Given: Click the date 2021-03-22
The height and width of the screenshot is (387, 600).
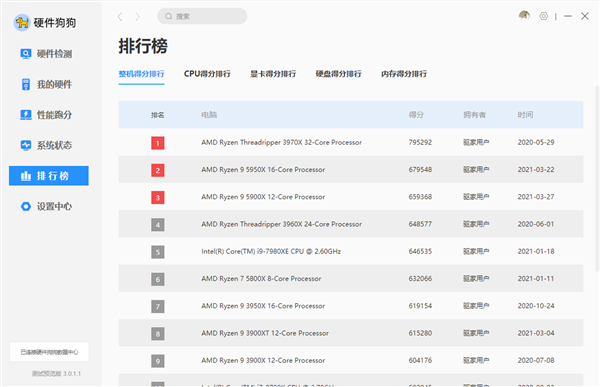Looking at the screenshot, I should [x=536, y=170].
